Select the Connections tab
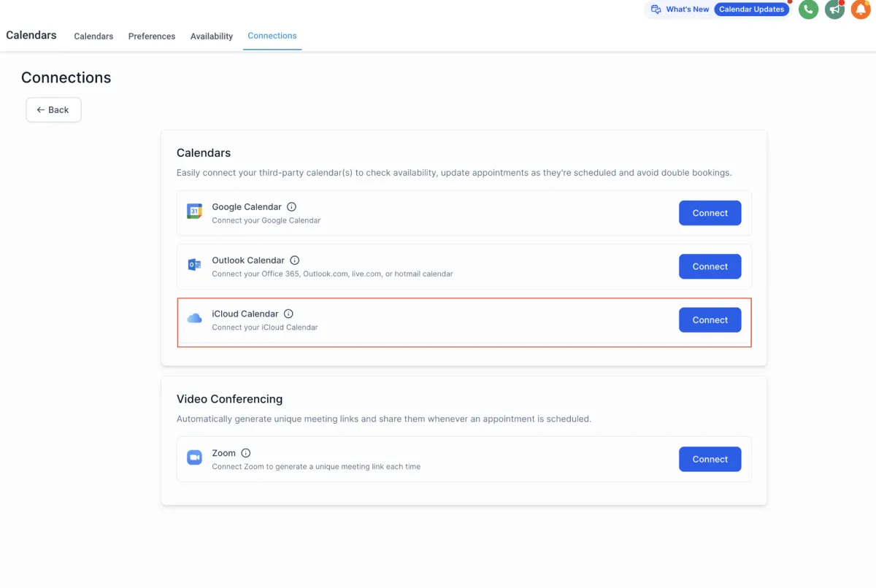Screen dimensions: 876x588 (x=272, y=36)
